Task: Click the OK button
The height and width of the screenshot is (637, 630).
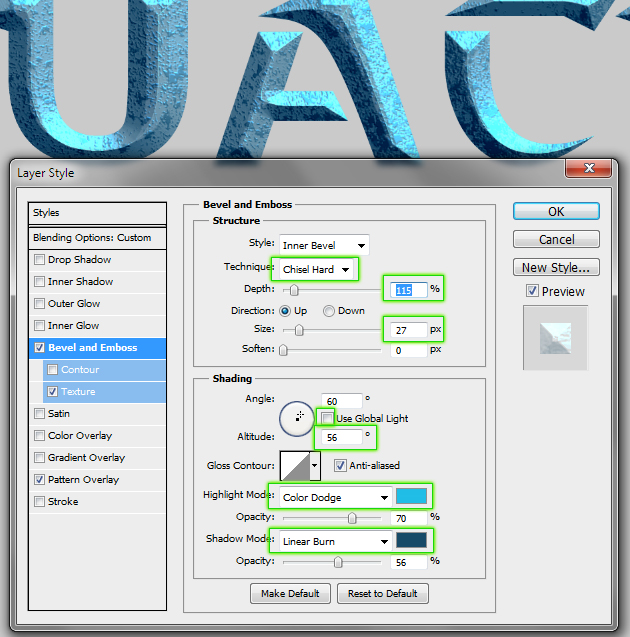Action: pos(556,211)
